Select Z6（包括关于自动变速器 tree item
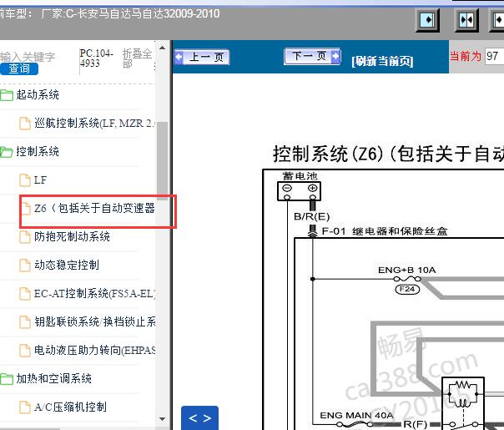 coord(94,209)
